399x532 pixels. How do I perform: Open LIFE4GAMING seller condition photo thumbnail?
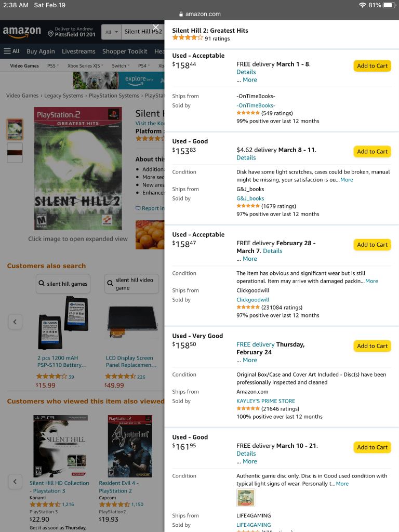tap(246, 498)
